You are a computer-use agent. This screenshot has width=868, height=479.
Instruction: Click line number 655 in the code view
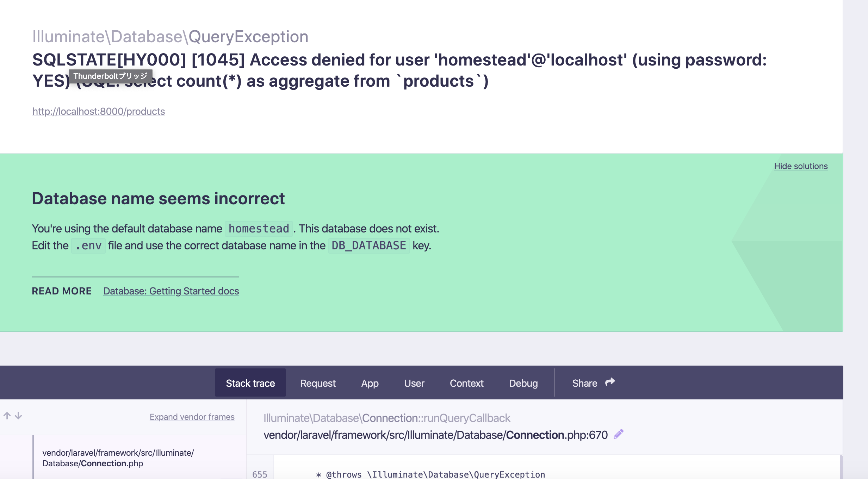click(x=260, y=474)
